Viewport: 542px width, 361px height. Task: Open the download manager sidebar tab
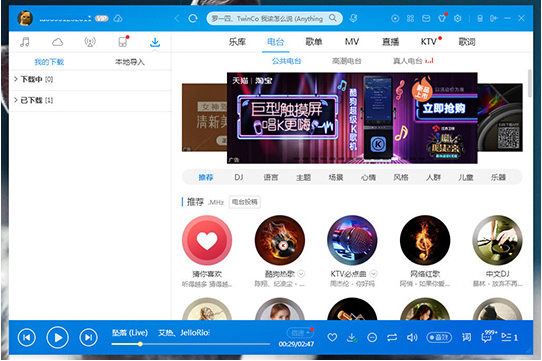[155, 42]
